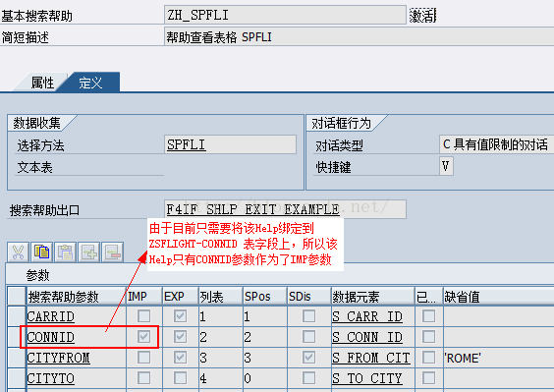Toggle EXP checkbox for CITYTO
Screen dimensions: 554x392
coord(180,378)
